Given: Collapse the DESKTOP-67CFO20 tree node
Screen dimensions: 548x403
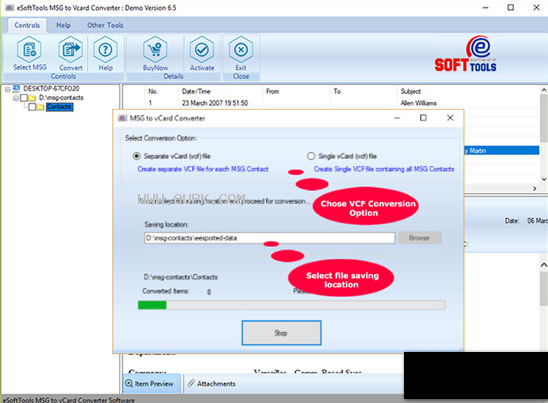Looking at the screenshot, I should click(x=7, y=89).
